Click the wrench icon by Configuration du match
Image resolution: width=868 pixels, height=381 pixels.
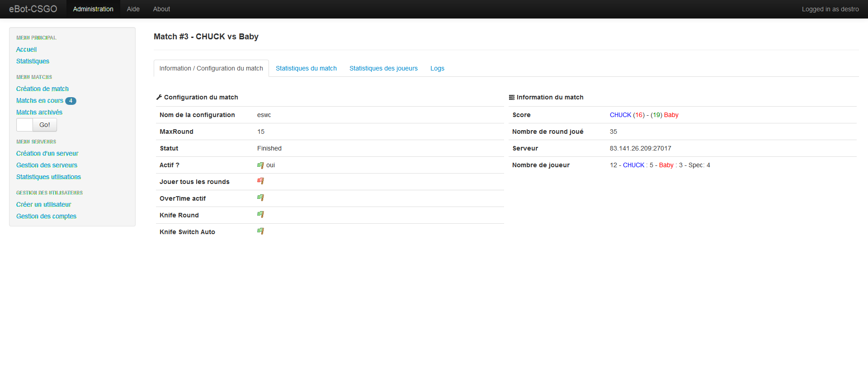pos(159,97)
